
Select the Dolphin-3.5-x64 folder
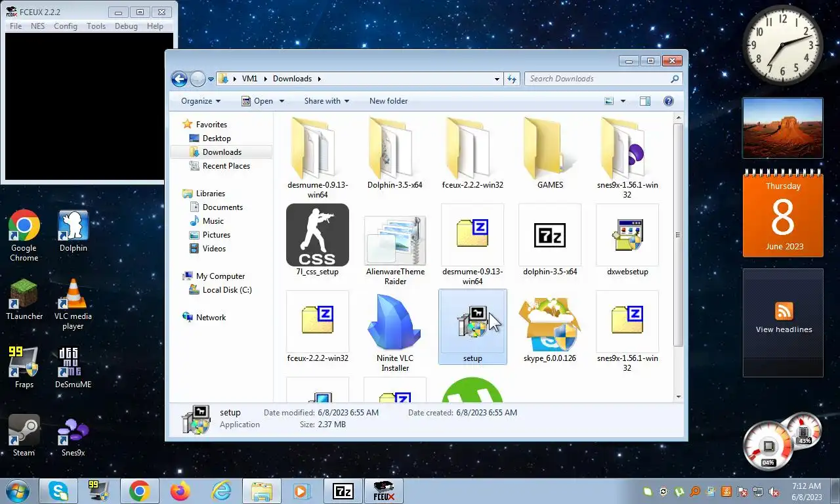(395, 152)
